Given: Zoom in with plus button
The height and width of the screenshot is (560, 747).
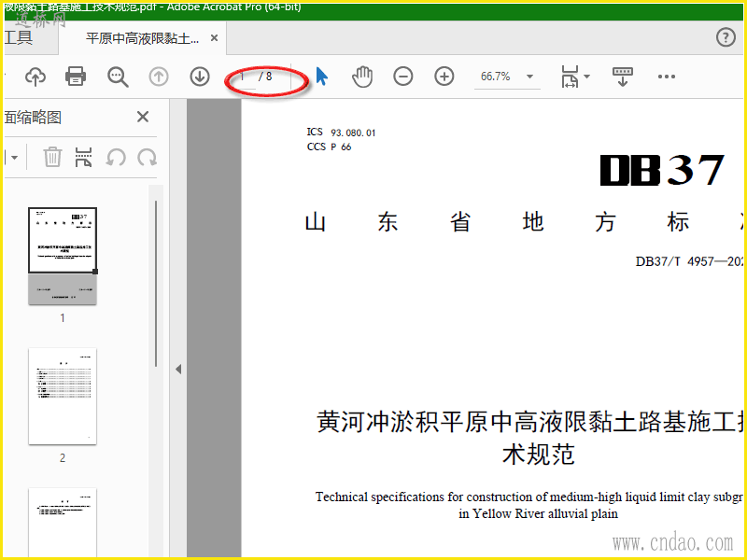Looking at the screenshot, I should point(444,77).
